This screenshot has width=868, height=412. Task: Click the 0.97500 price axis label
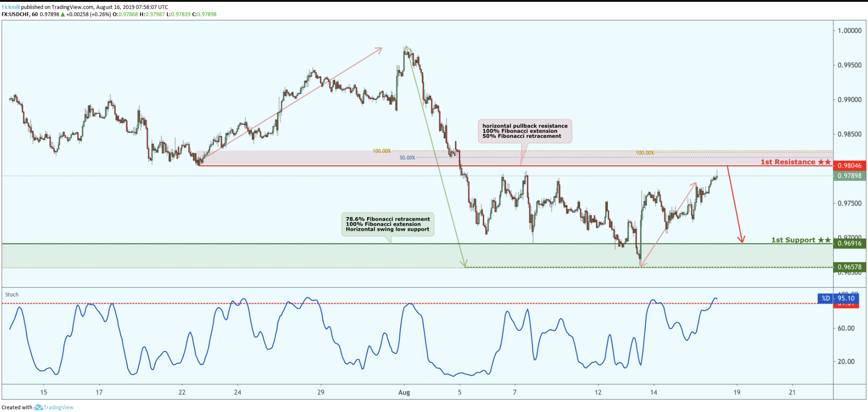[849, 203]
